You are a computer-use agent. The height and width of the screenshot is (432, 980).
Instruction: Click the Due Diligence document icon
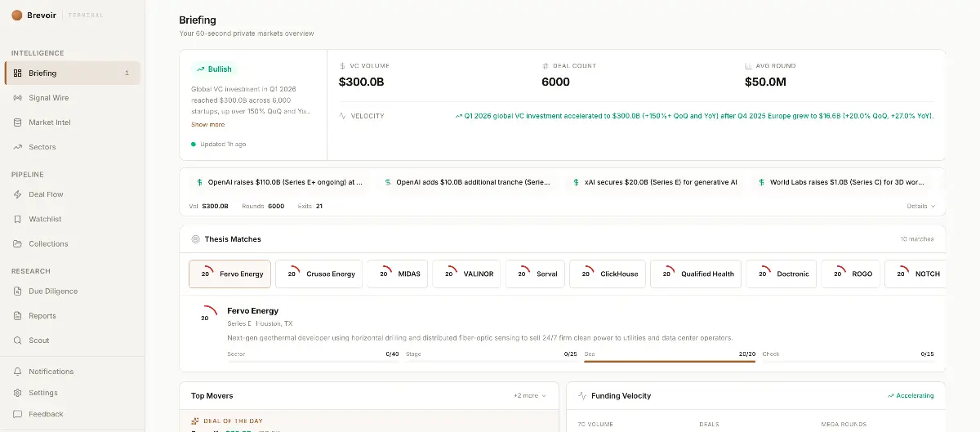click(x=18, y=291)
